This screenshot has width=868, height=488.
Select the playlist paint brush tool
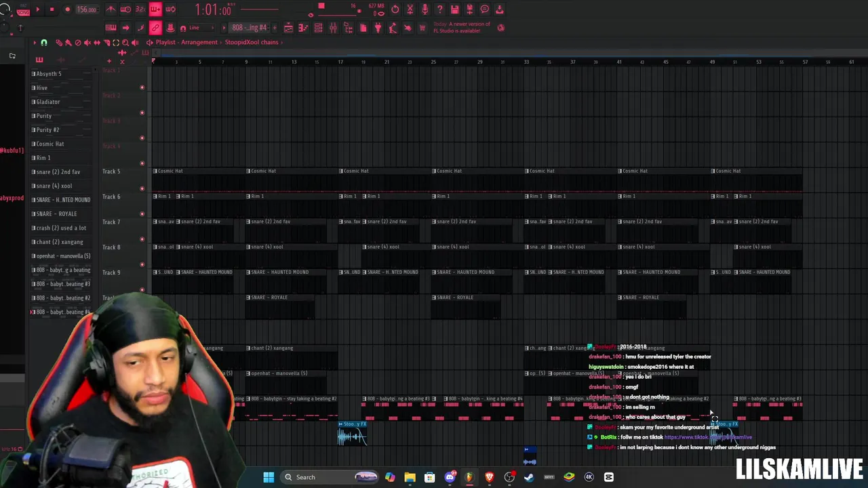[x=68, y=42]
